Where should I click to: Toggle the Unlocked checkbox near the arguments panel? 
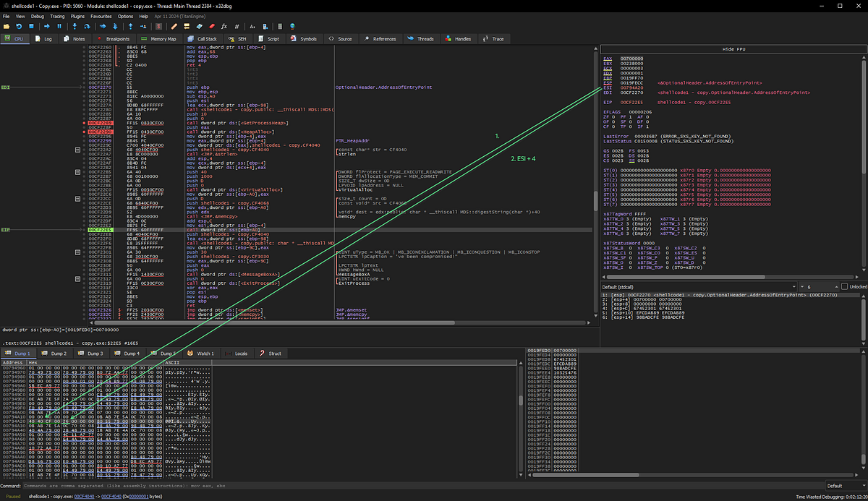(x=844, y=286)
